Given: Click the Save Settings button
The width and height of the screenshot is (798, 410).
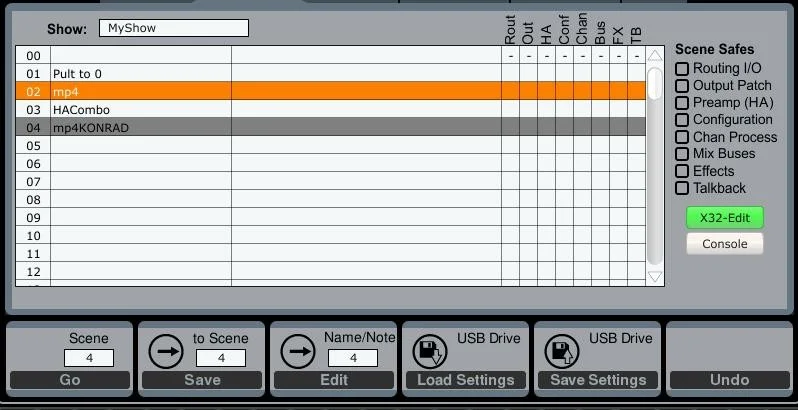Looking at the screenshot, I should pyautogui.click(x=597, y=380).
